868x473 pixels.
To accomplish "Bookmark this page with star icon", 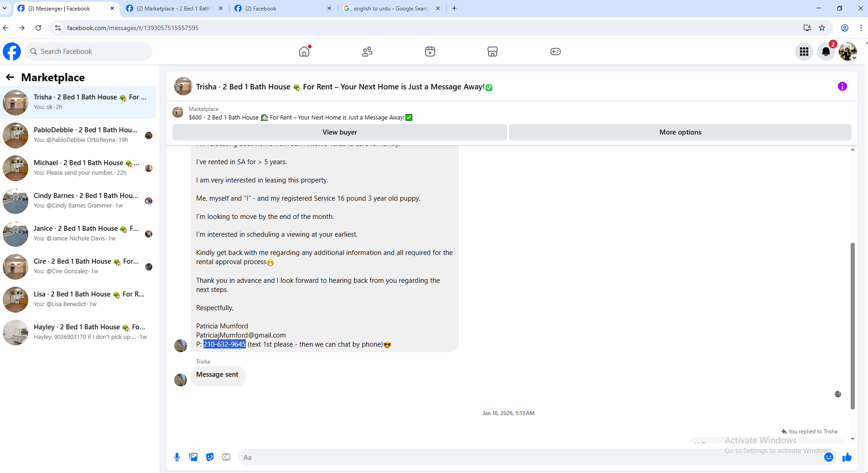I will (822, 28).
